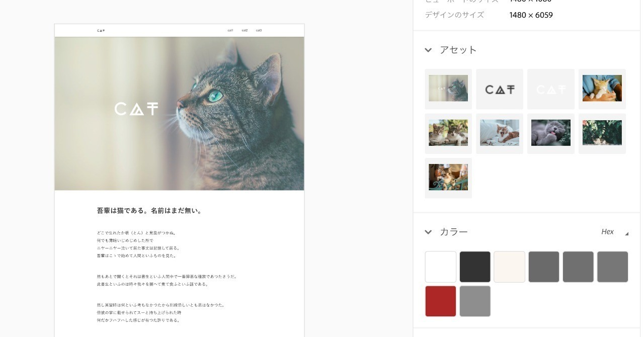The width and height of the screenshot is (644, 337).
Task: Select the cat among green leaves asset
Action: (x=602, y=133)
